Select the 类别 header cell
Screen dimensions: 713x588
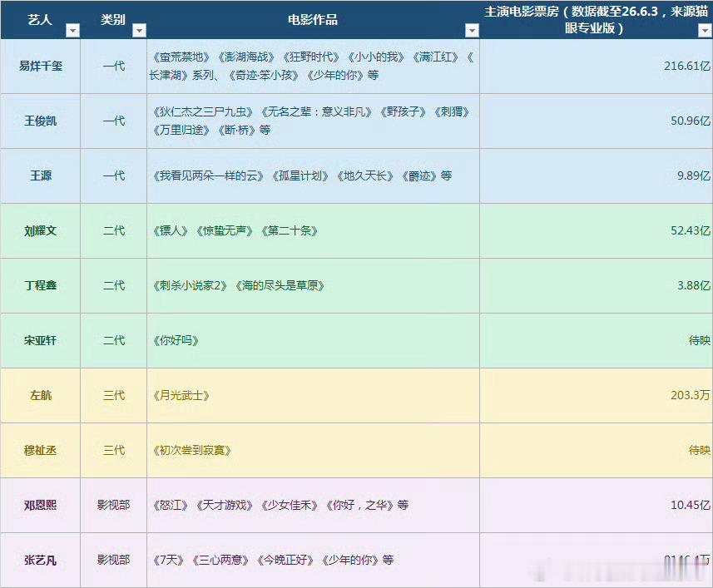pos(114,19)
